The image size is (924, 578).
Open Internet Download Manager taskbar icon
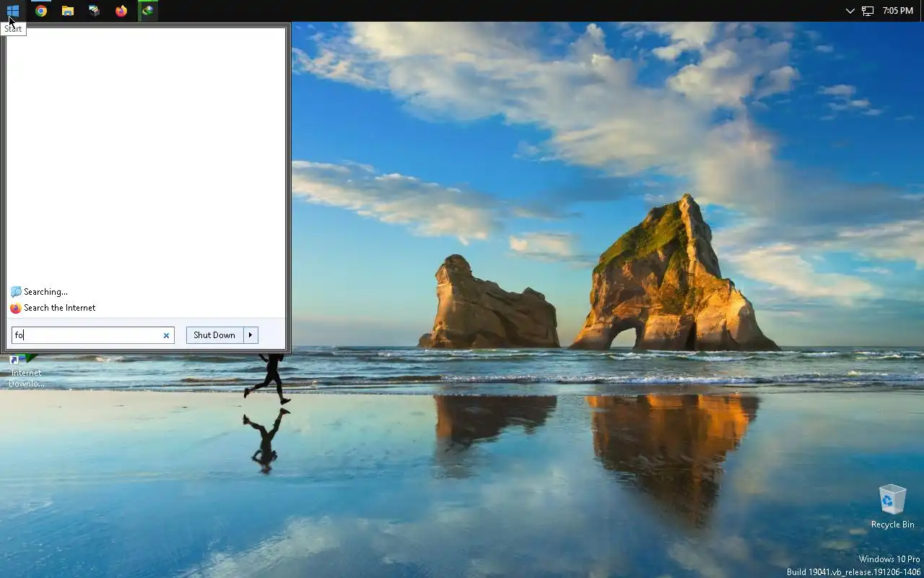(148, 11)
